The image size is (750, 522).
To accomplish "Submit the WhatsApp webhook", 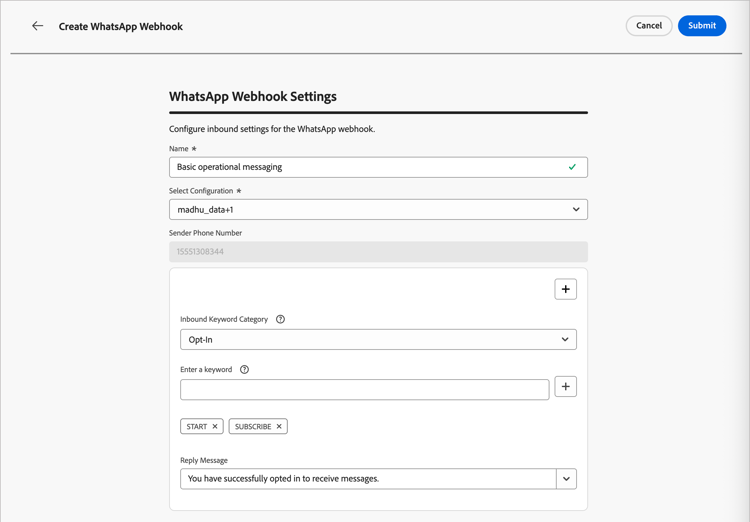I will tap(701, 26).
